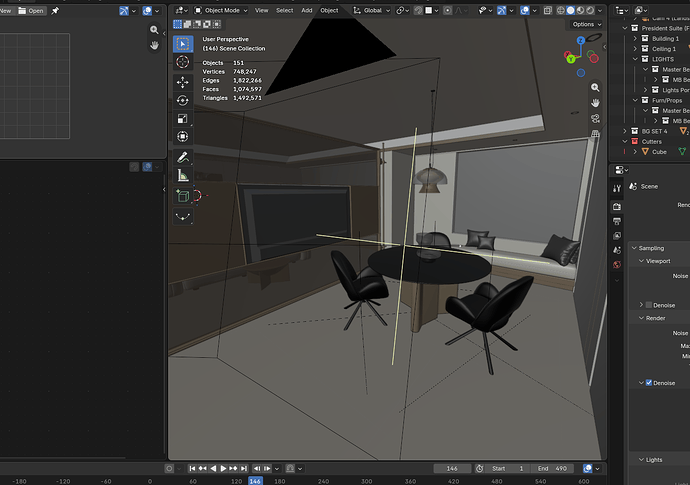
Task: Expand Building 1 collection in outliner
Action: point(635,39)
